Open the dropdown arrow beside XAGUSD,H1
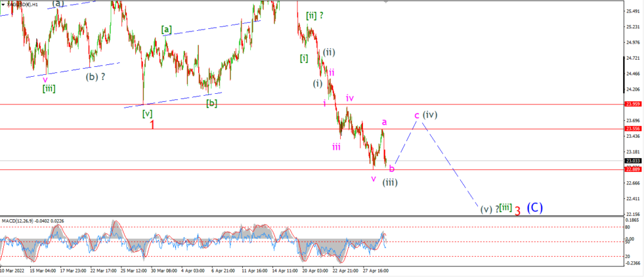Image resolution: width=644 pixels, height=277 pixels. (x=3, y=4)
